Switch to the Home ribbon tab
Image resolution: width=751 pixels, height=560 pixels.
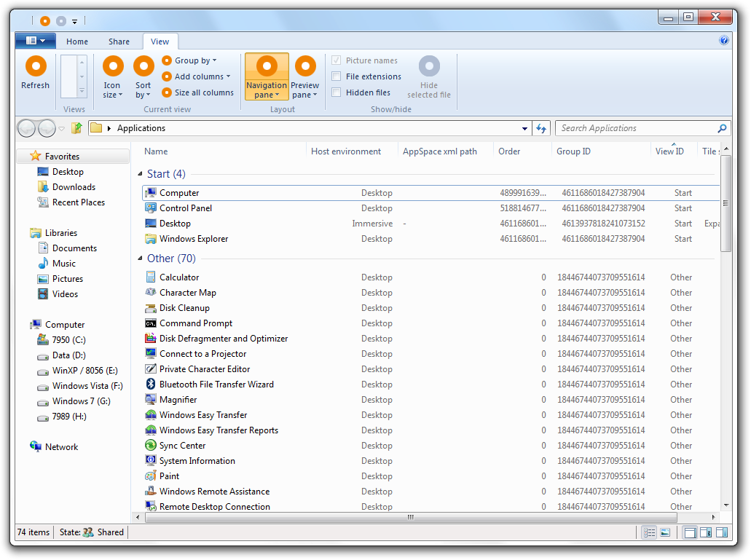tap(77, 42)
